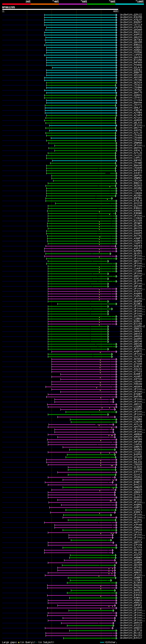Click the green ~80% identity legend segment
Screen dimensions: 146x644
pyautogui.click(x=101, y=4)
